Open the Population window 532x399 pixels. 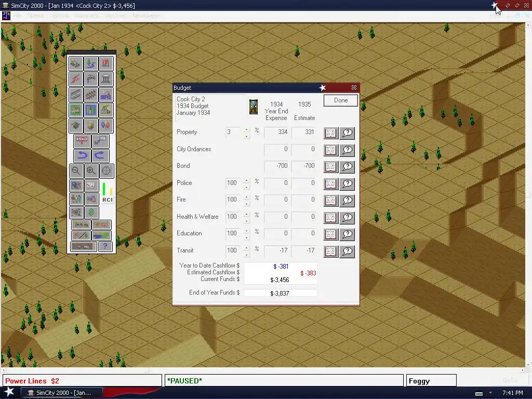coord(76,199)
